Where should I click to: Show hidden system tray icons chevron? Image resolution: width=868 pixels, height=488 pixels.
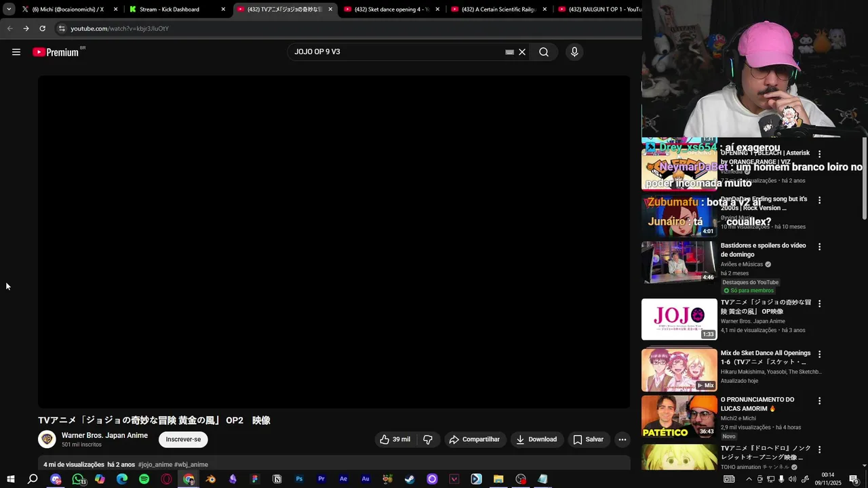(748, 479)
